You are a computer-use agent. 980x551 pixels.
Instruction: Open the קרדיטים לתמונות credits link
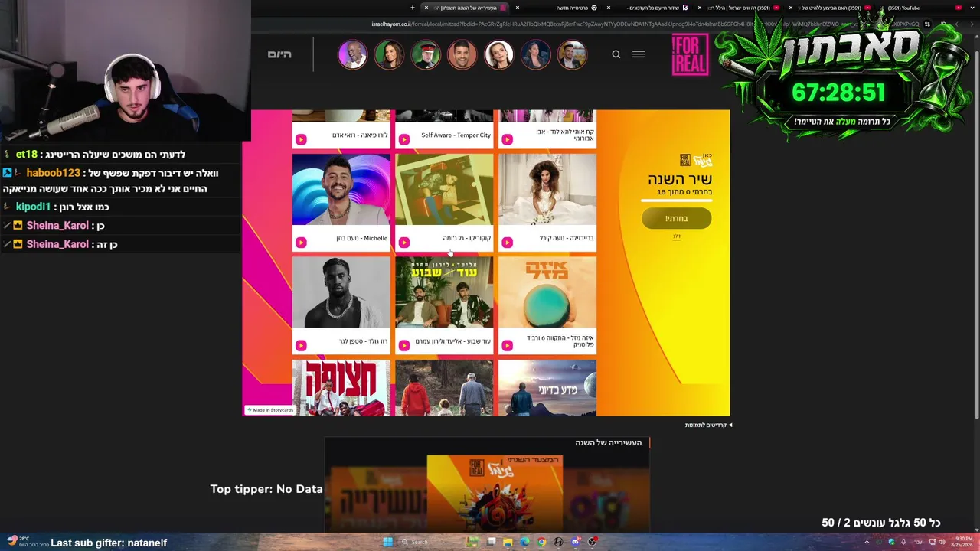pos(708,425)
